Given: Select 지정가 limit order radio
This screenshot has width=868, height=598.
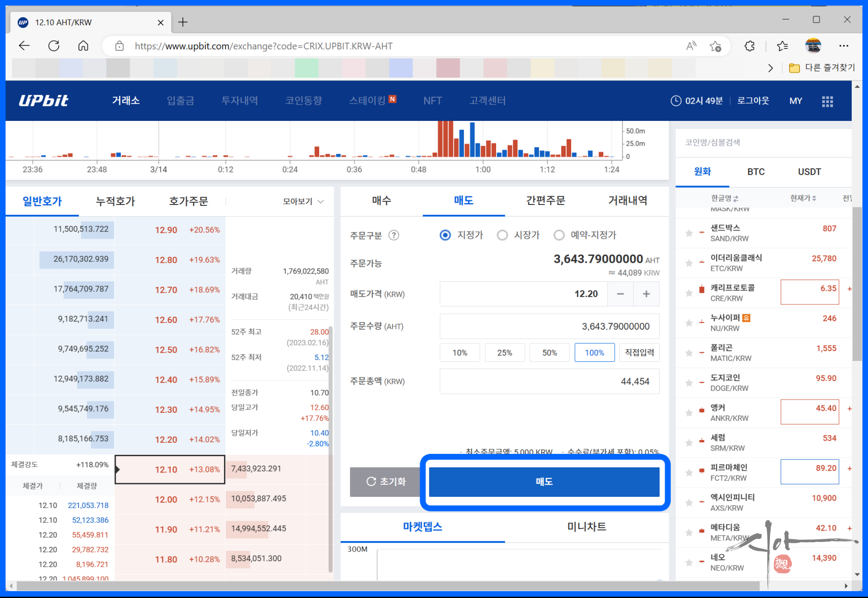Looking at the screenshot, I should coord(445,235).
